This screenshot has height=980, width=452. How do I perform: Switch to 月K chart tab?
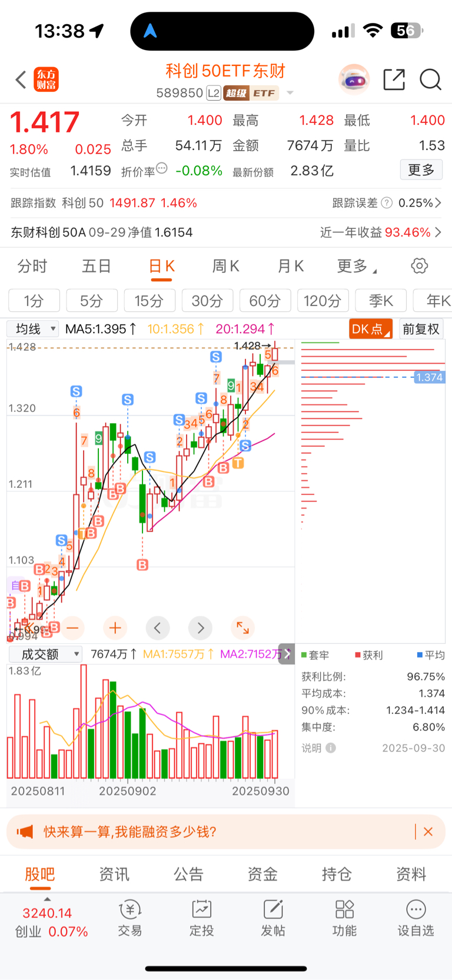coord(291,267)
